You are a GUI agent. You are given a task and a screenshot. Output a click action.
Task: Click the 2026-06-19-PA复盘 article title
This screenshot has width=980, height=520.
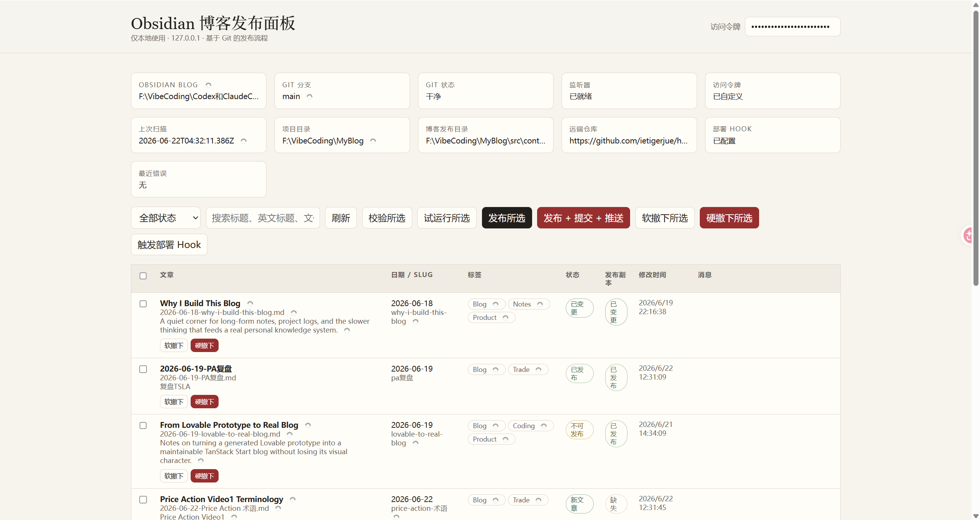[196, 369]
